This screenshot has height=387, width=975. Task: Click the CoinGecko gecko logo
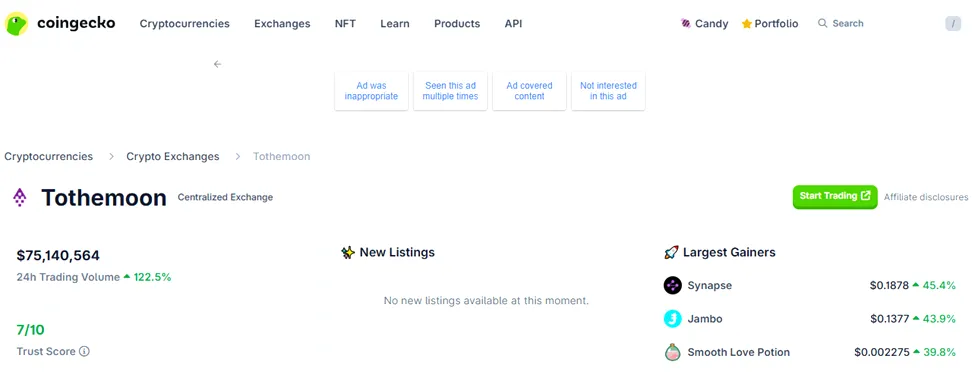click(x=17, y=24)
